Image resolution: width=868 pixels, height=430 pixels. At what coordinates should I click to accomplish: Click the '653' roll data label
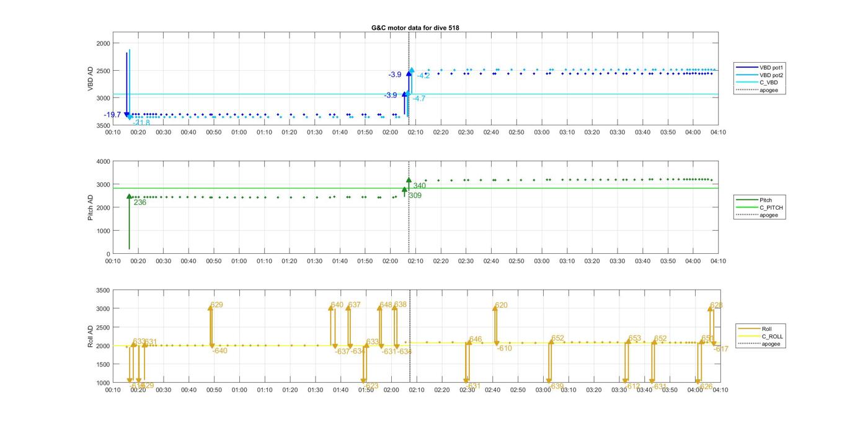click(x=634, y=338)
